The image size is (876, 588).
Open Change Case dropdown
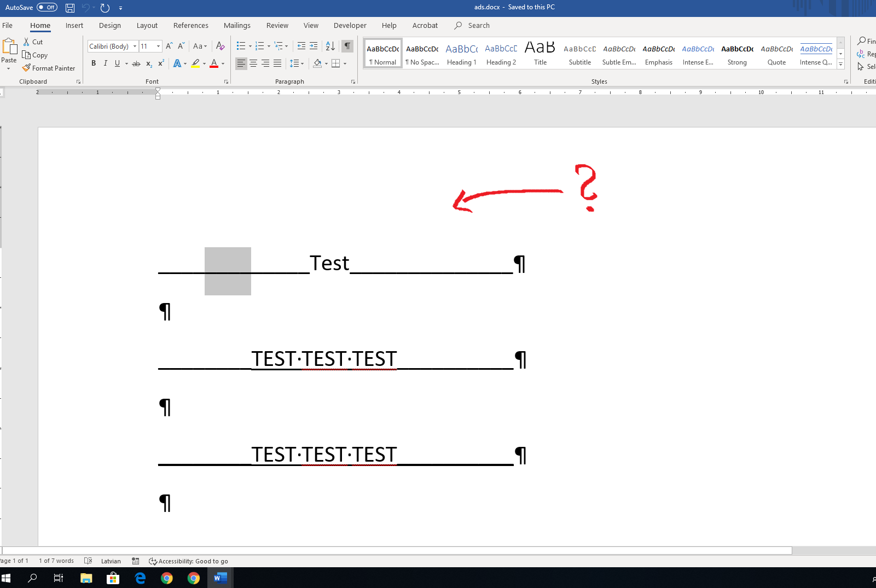tap(200, 46)
